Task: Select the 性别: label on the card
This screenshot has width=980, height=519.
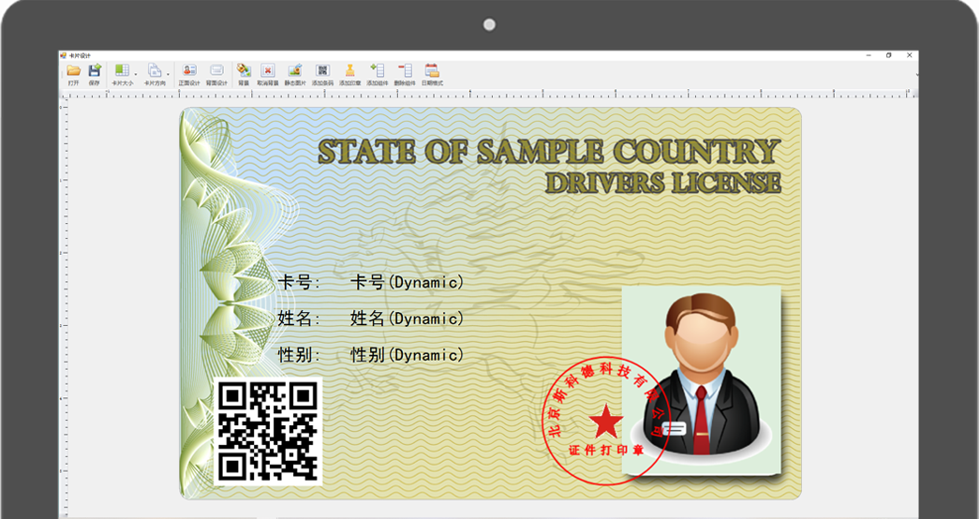Action: (299, 355)
